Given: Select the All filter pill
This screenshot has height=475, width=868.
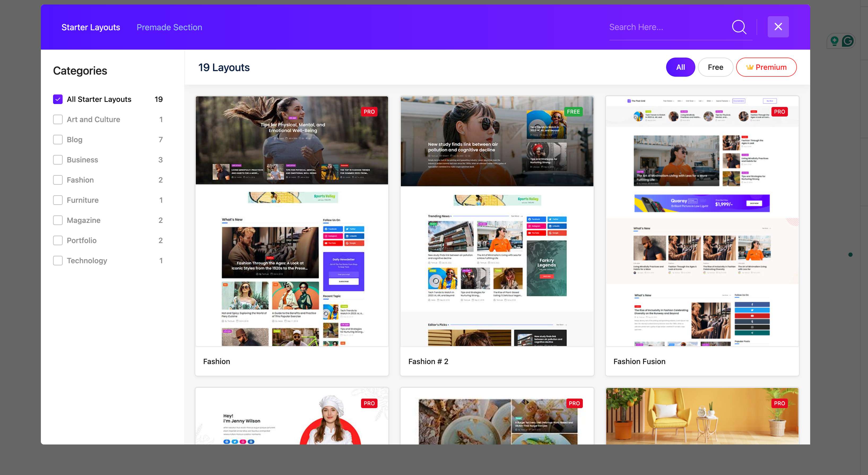Looking at the screenshot, I should [x=680, y=67].
